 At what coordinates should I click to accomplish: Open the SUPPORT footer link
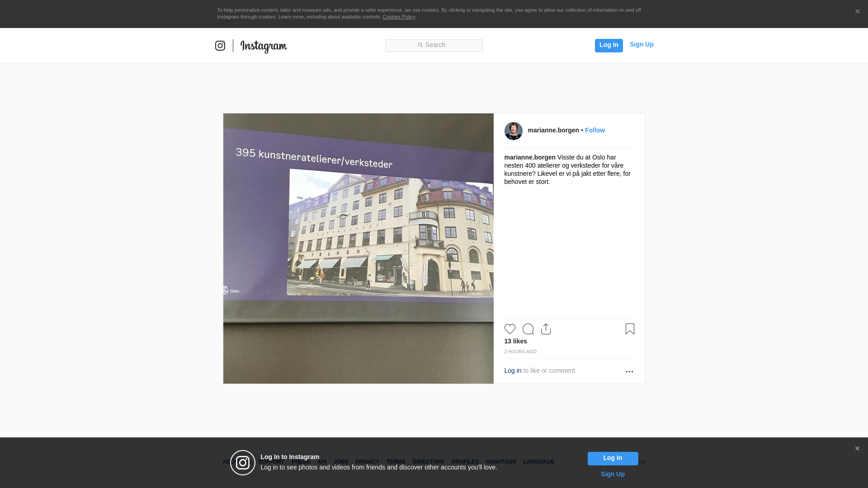tap(272, 462)
